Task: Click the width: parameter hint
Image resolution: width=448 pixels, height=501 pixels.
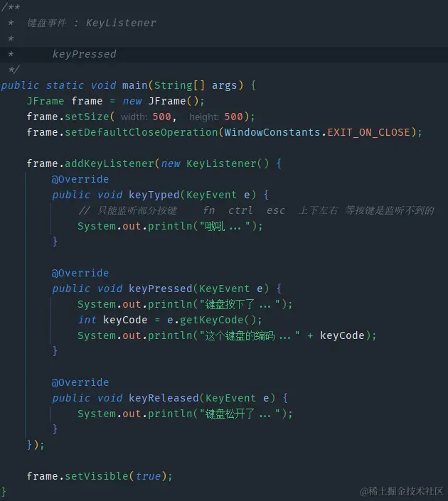Action: coord(134,117)
